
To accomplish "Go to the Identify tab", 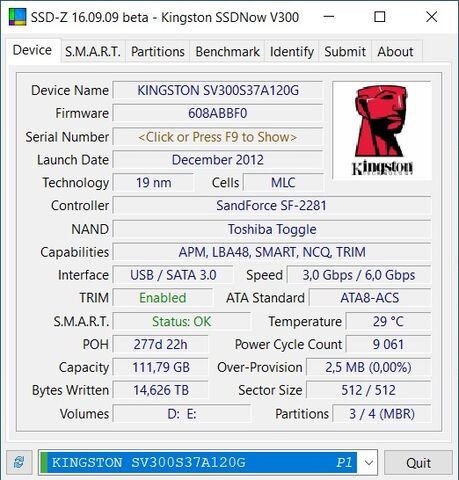I will coord(292,52).
